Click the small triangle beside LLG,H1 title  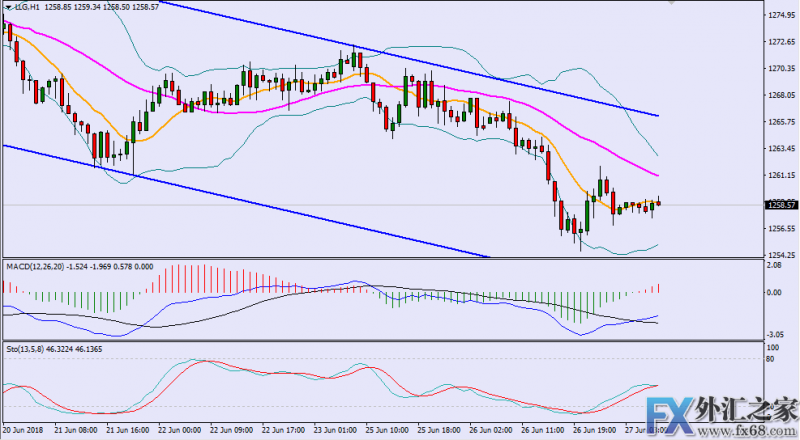tap(7, 6)
